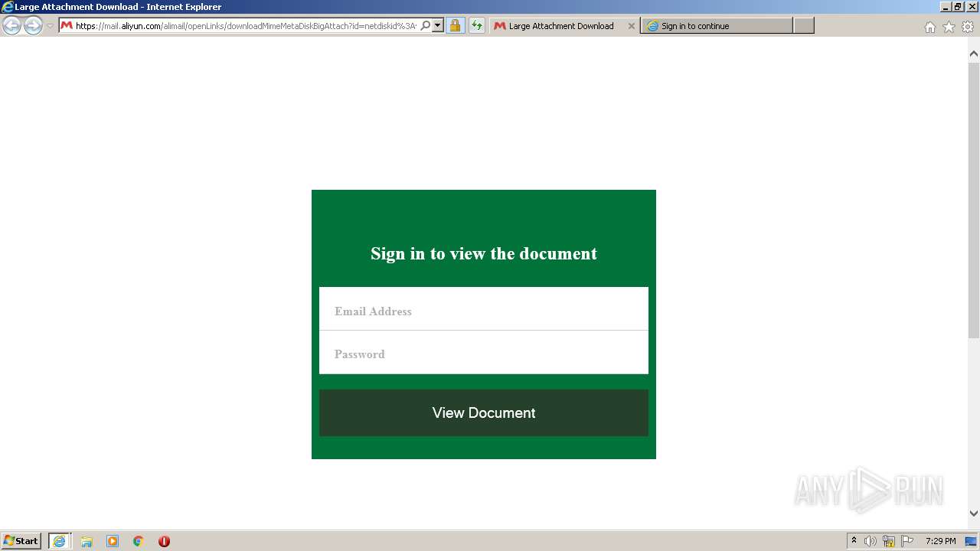This screenshot has height=551, width=980.
Task: Click the address bar URL field
Action: coord(245,26)
